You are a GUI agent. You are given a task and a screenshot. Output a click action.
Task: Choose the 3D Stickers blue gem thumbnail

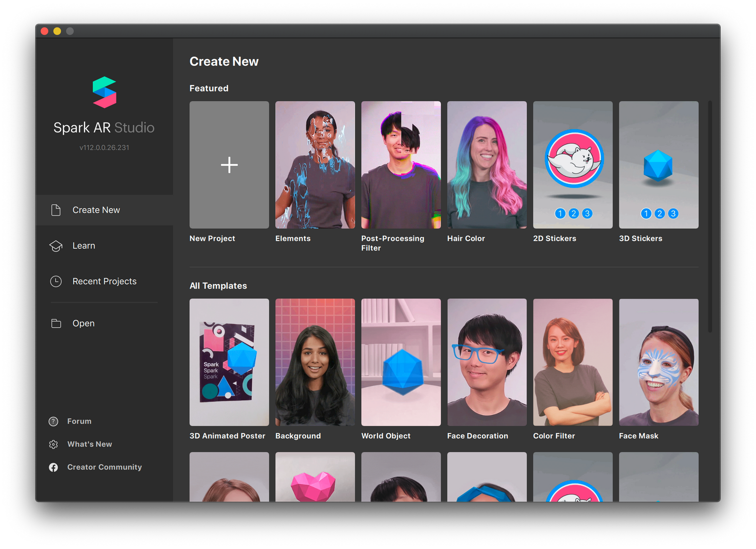659,165
